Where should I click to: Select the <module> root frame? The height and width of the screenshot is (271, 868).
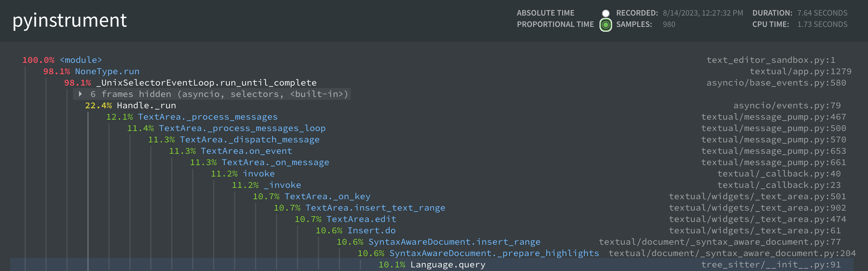[81, 60]
